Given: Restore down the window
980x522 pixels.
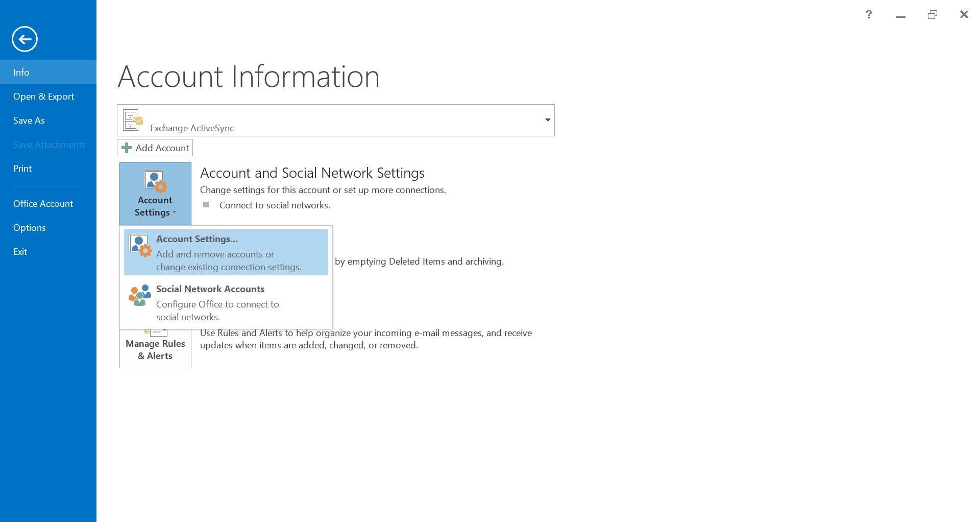Looking at the screenshot, I should pos(932,14).
